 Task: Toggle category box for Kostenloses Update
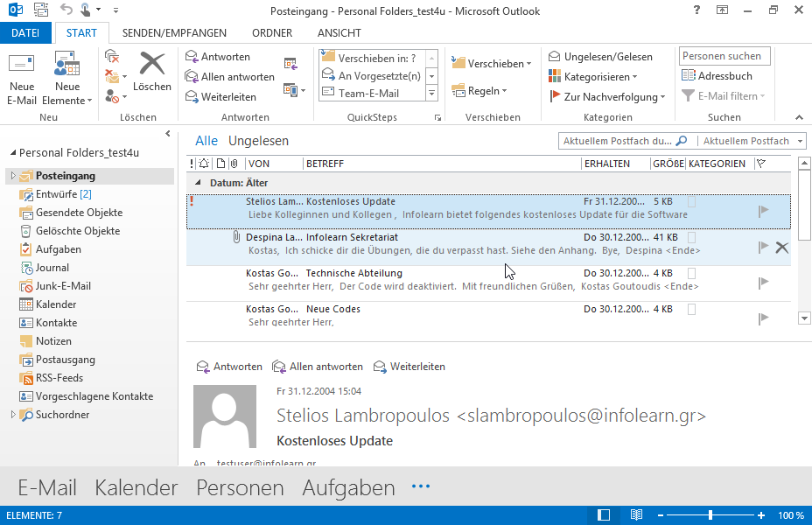point(691,201)
